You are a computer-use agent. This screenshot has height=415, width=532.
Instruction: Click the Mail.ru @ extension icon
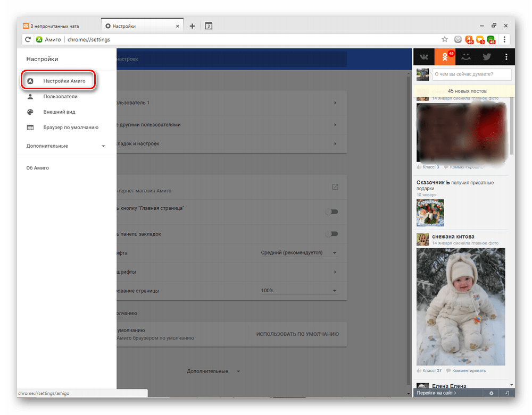click(458, 39)
